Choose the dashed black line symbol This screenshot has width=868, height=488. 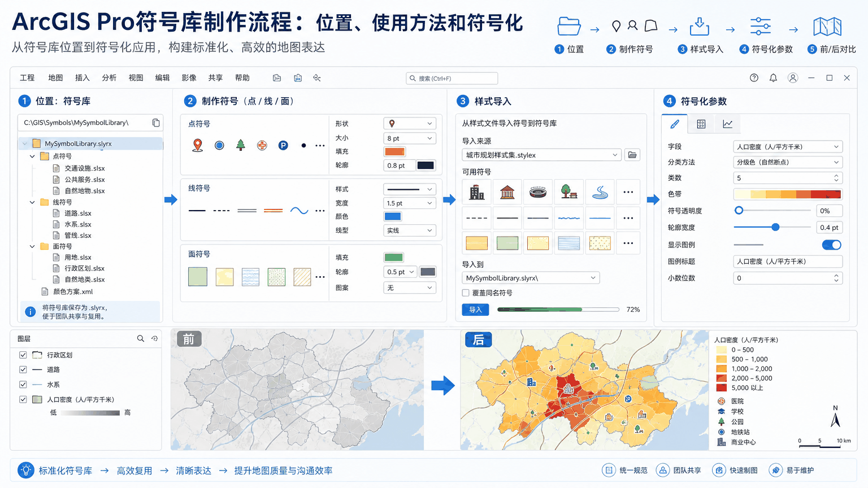point(222,211)
